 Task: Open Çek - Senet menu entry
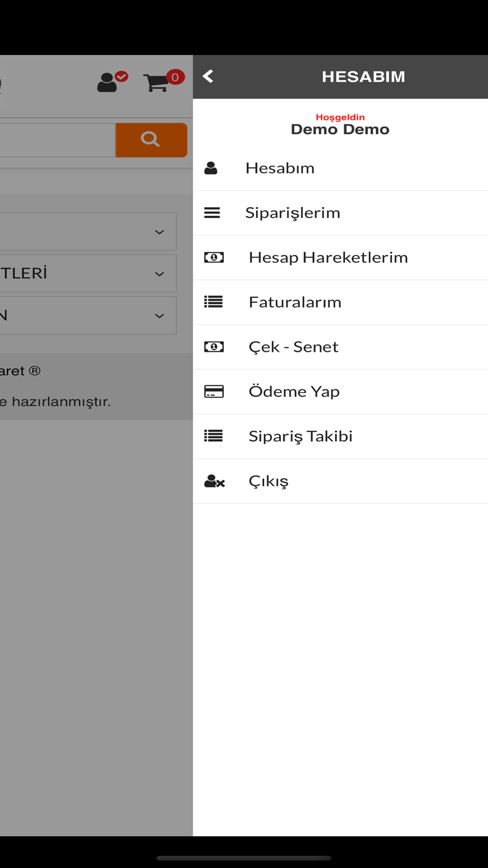(x=293, y=347)
